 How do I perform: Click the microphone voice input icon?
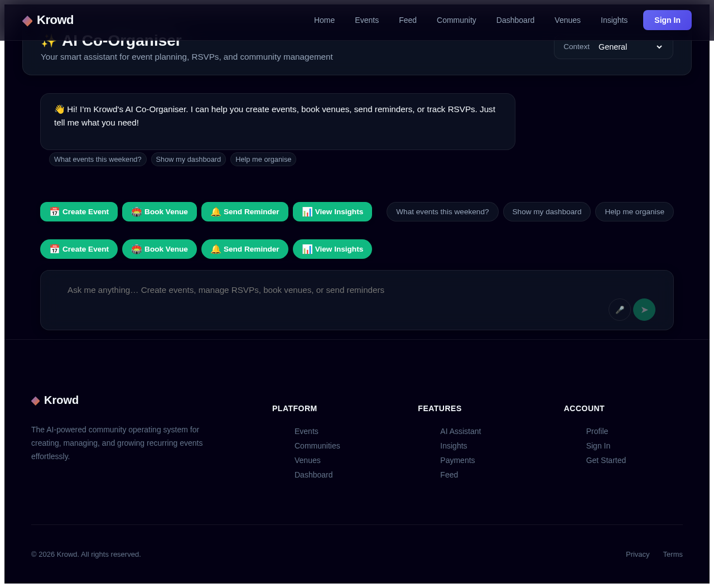(x=620, y=310)
